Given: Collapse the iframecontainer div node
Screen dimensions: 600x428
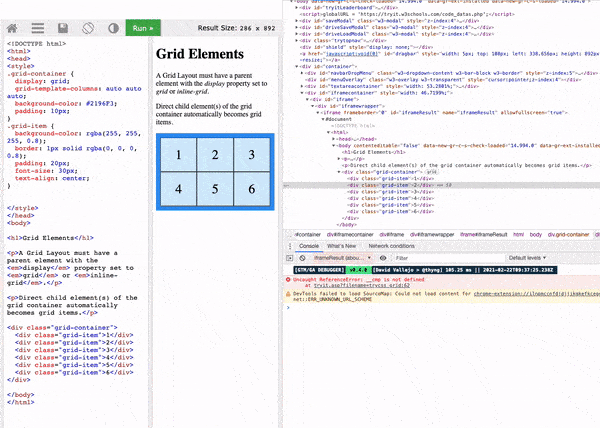Looking at the screenshot, I should [302, 93].
